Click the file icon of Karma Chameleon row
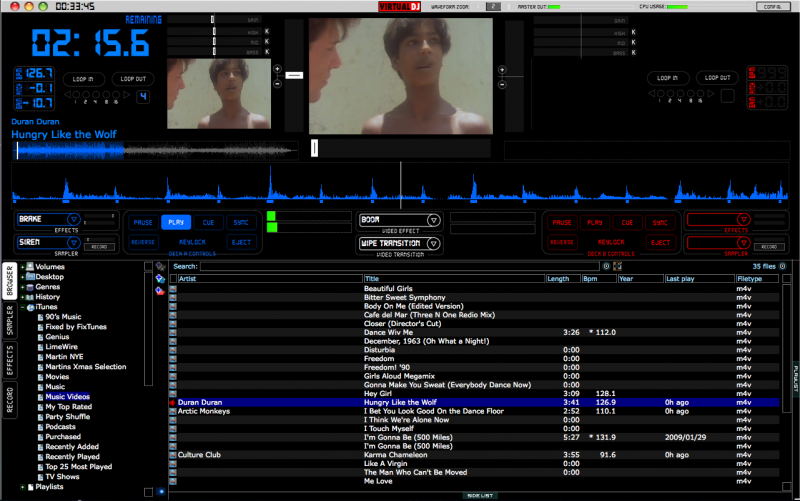Viewport: 800px width, 501px height. pos(173,455)
